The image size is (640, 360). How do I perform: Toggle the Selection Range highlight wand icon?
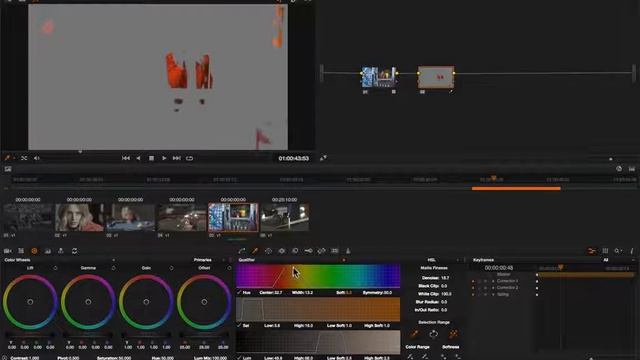(453, 334)
